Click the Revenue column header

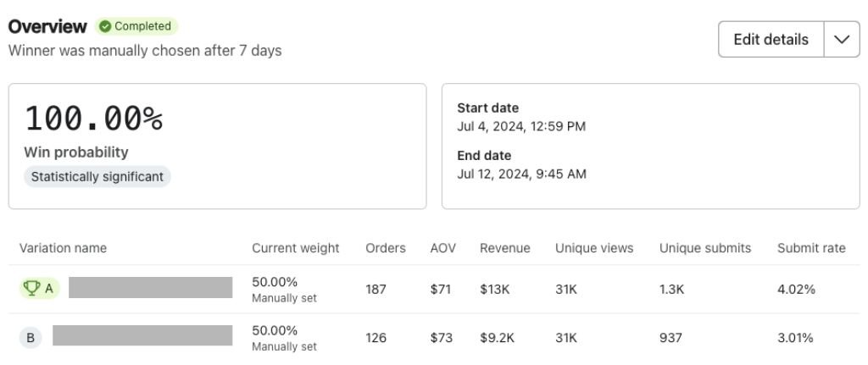(504, 248)
